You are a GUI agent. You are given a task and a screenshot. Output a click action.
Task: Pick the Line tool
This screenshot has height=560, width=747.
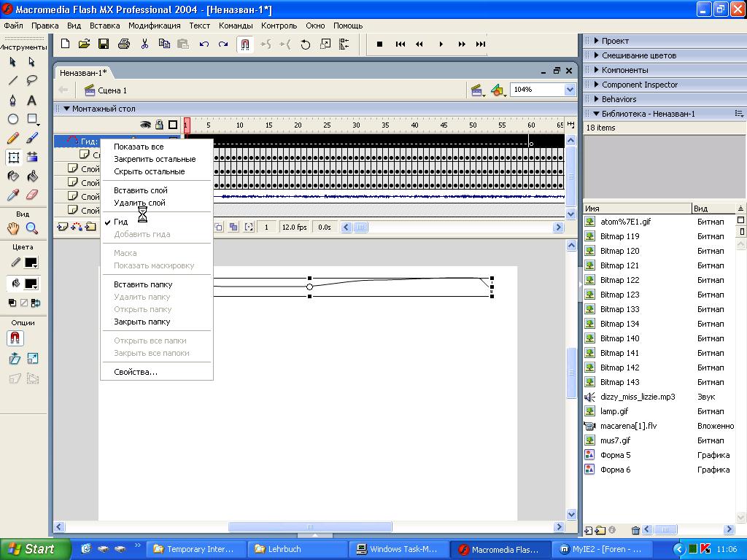[13, 80]
